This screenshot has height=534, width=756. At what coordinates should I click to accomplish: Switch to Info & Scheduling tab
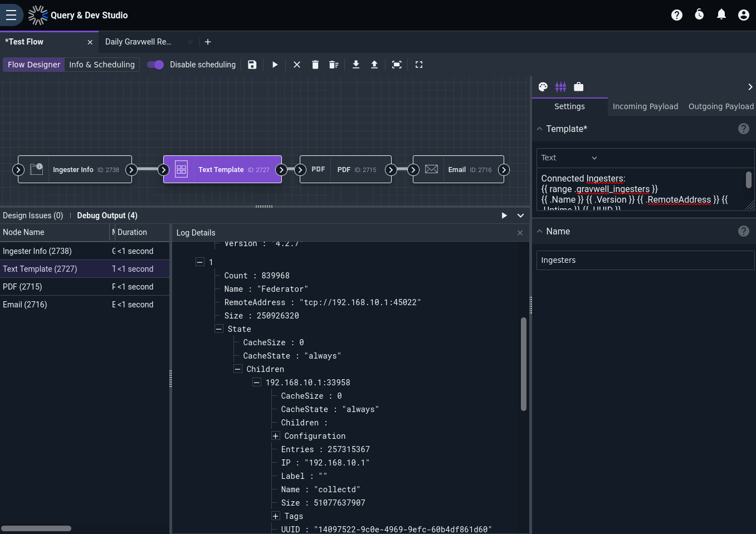point(102,65)
